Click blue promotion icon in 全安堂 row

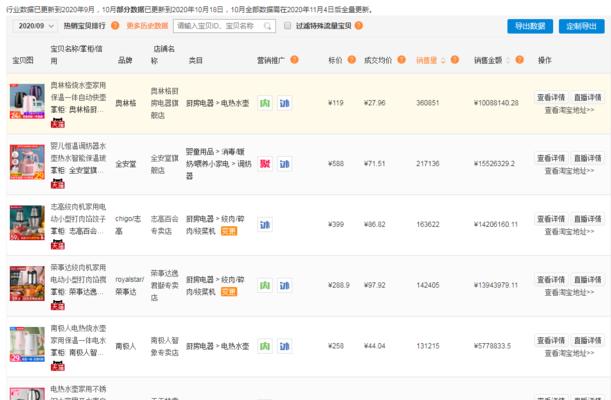[284, 164]
